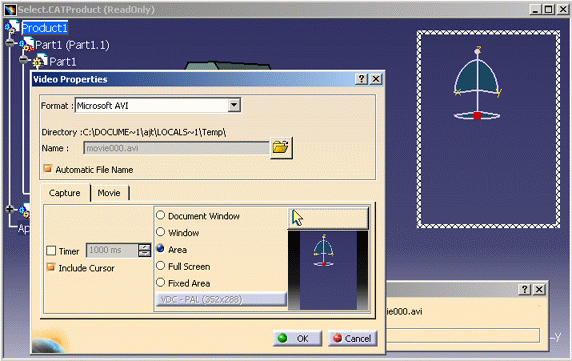The width and height of the screenshot is (572, 361).
Task: Click the help button of rear dialog
Action: tap(524, 290)
